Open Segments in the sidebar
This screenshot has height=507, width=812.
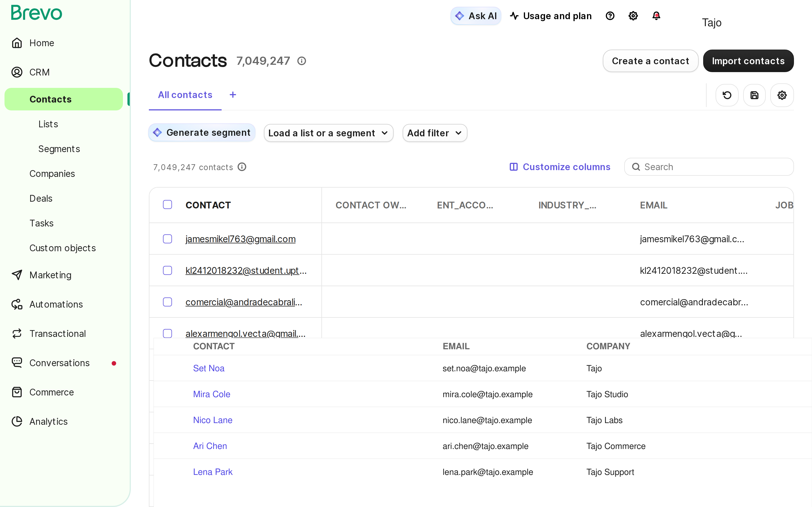tap(59, 149)
